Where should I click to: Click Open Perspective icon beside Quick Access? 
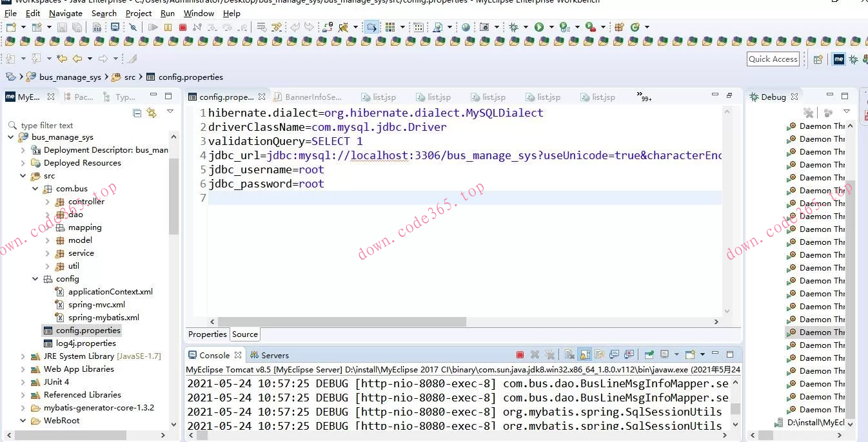point(818,59)
